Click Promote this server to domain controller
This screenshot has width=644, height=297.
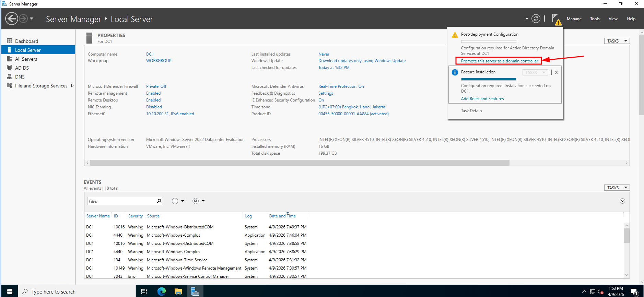499,61
